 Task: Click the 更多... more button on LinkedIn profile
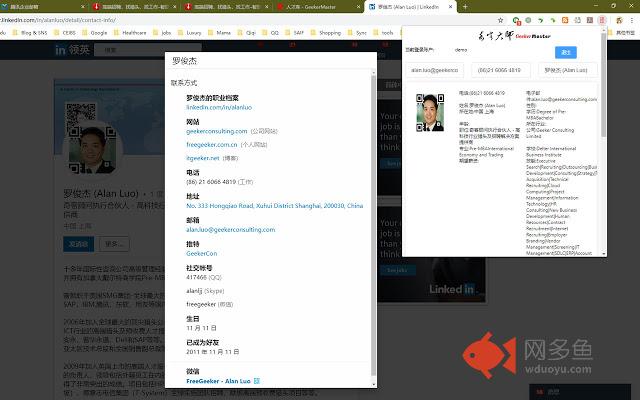pyautogui.click(x=114, y=244)
